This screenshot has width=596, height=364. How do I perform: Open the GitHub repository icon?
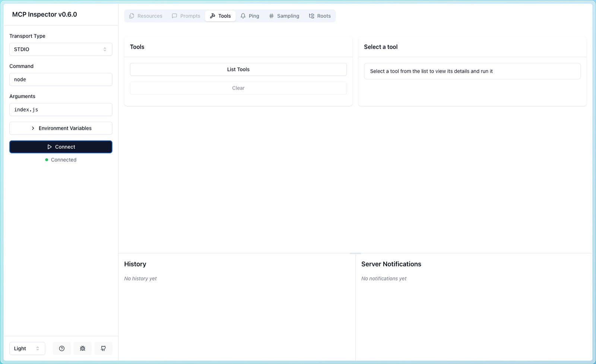point(104,348)
